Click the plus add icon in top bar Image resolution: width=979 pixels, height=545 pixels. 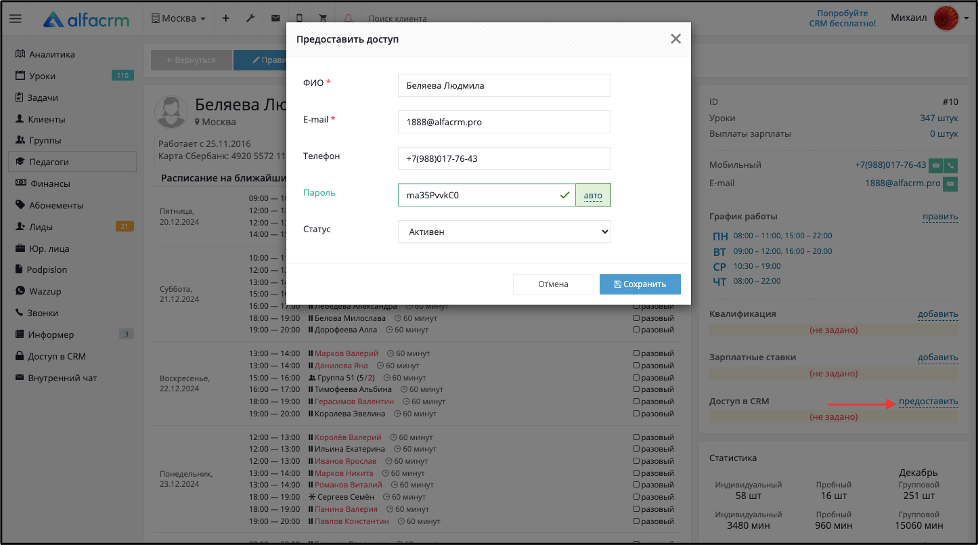pos(226,18)
